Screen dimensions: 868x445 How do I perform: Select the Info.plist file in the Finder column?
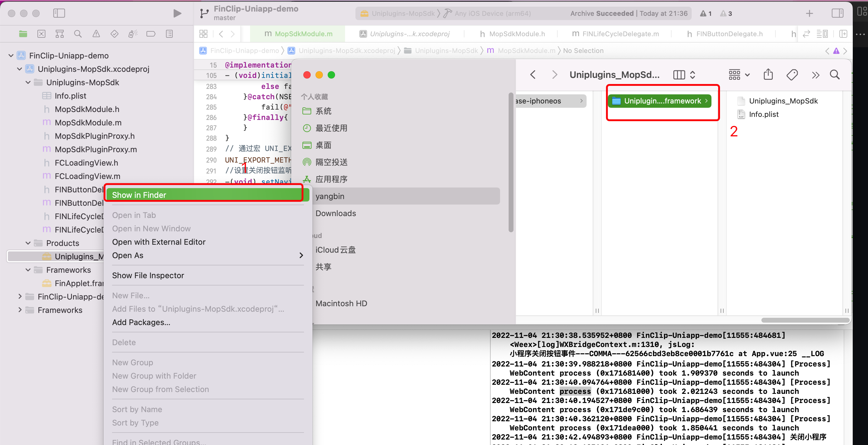point(763,114)
